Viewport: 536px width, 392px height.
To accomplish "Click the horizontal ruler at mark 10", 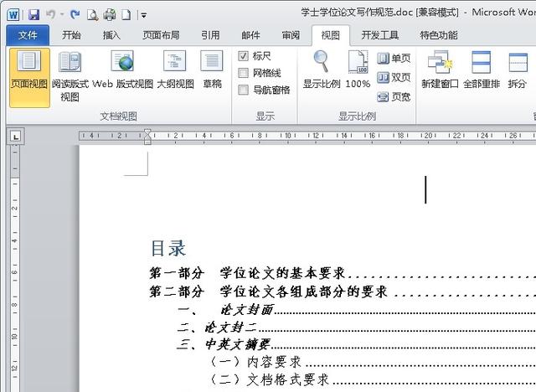I will [x=288, y=136].
